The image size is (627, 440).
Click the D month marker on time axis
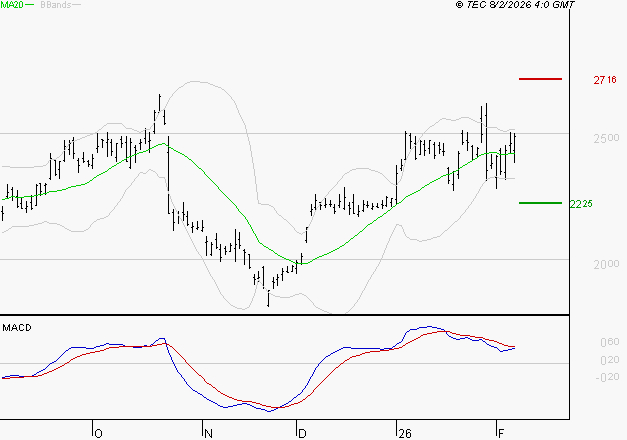pyautogui.click(x=302, y=434)
